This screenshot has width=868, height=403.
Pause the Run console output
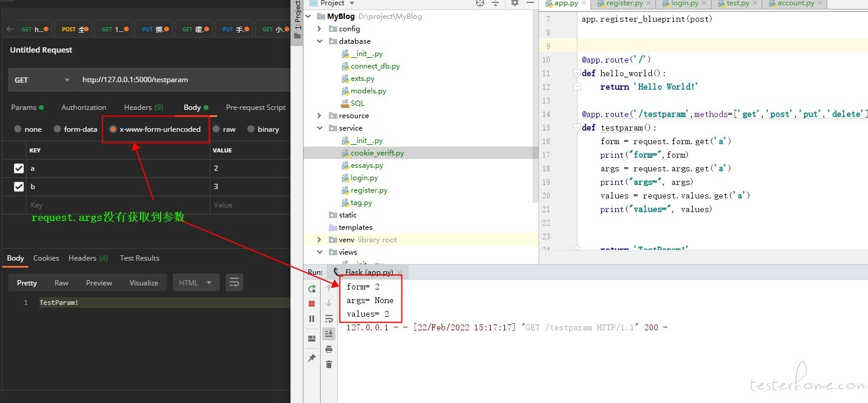click(x=312, y=319)
